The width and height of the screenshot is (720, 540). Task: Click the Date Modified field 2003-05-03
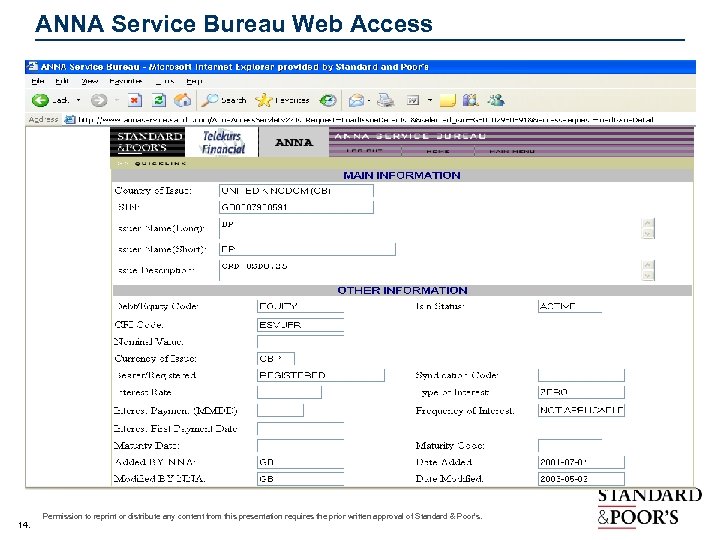point(581,478)
